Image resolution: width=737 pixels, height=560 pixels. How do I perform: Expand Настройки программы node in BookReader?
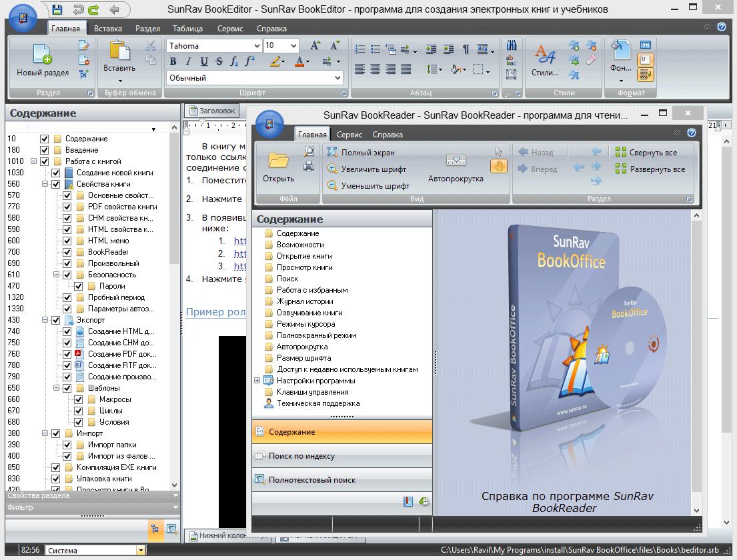[257, 381]
